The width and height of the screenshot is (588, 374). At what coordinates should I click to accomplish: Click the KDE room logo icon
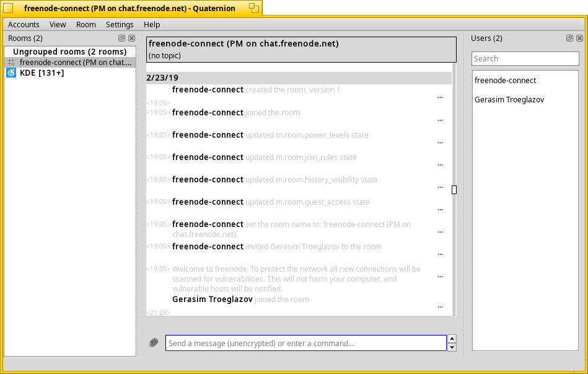click(x=11, y=73)
